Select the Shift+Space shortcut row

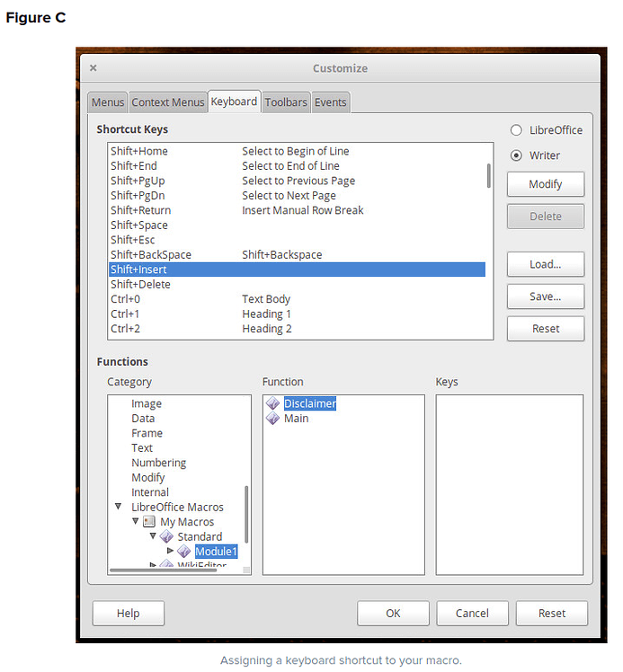[x=297, y=225]
